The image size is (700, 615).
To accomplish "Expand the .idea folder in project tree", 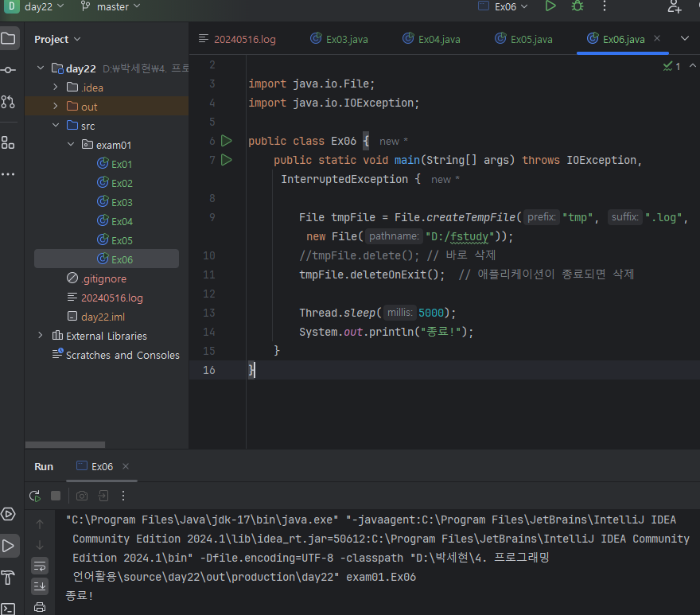I will [x=56, y=88].
